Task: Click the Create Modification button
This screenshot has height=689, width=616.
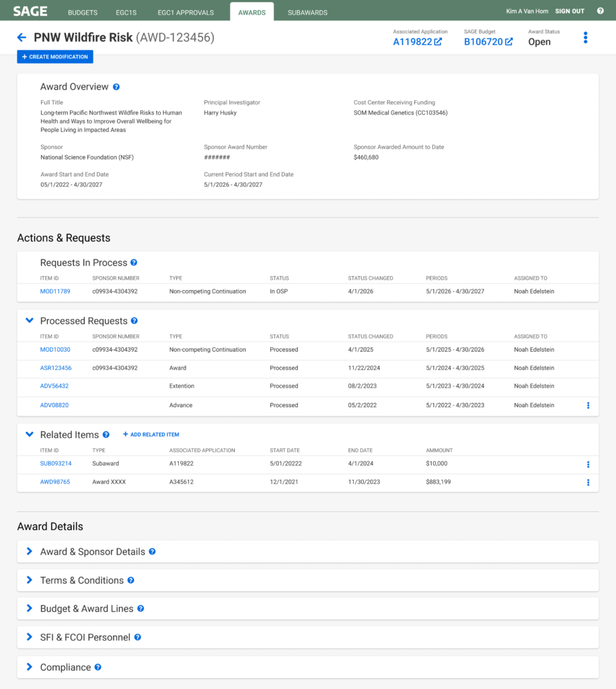Action: tap(55, 57)
